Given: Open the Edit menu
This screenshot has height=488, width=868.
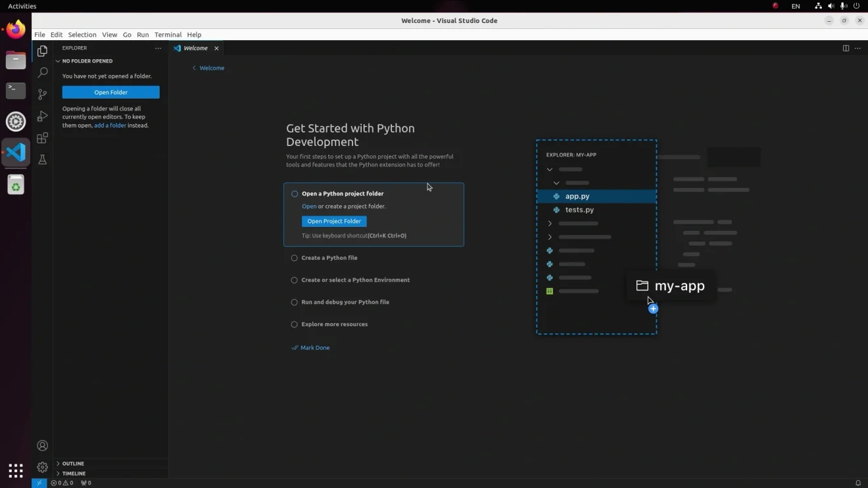Looking at the screenshot, I should coord(57,35).
